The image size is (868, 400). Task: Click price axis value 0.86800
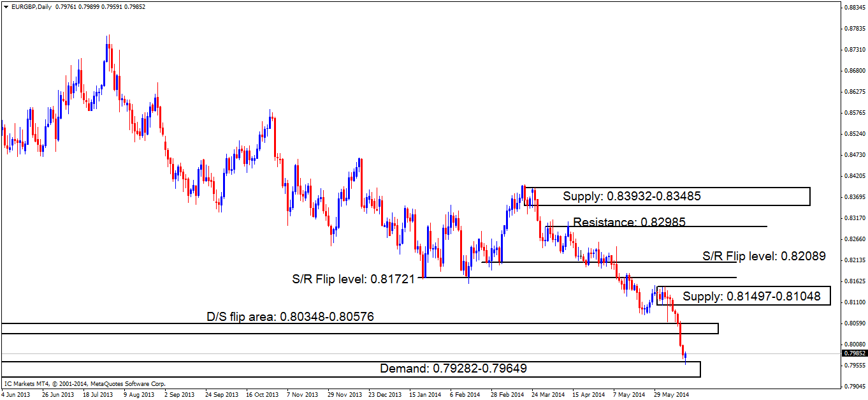[854, 71]
